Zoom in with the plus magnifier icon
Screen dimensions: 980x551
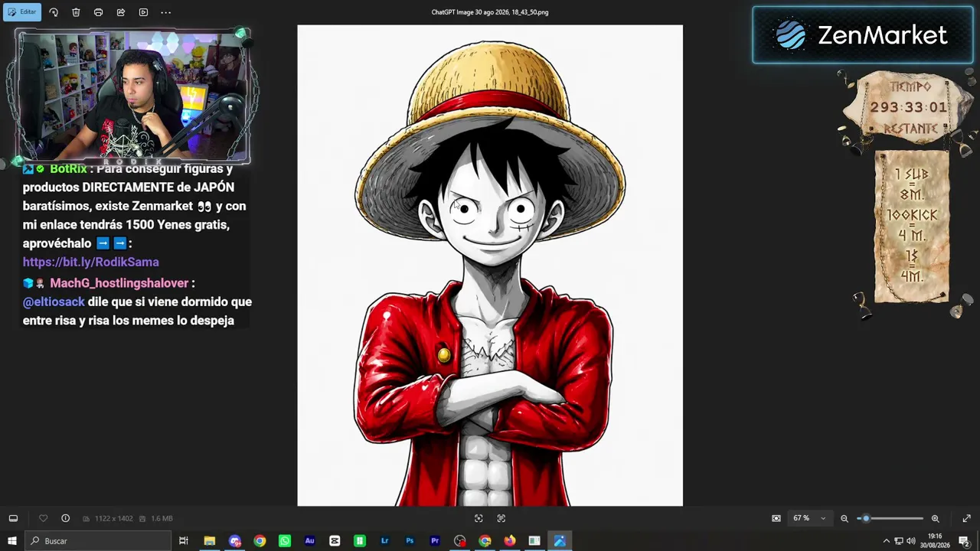point(935,518)
